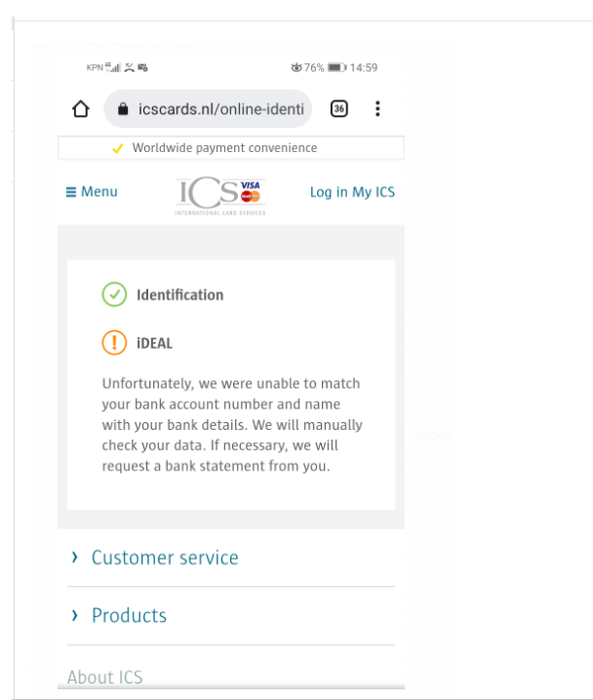
Task: Click the orange iDEAL warning icon
Action: coord(114,342)
